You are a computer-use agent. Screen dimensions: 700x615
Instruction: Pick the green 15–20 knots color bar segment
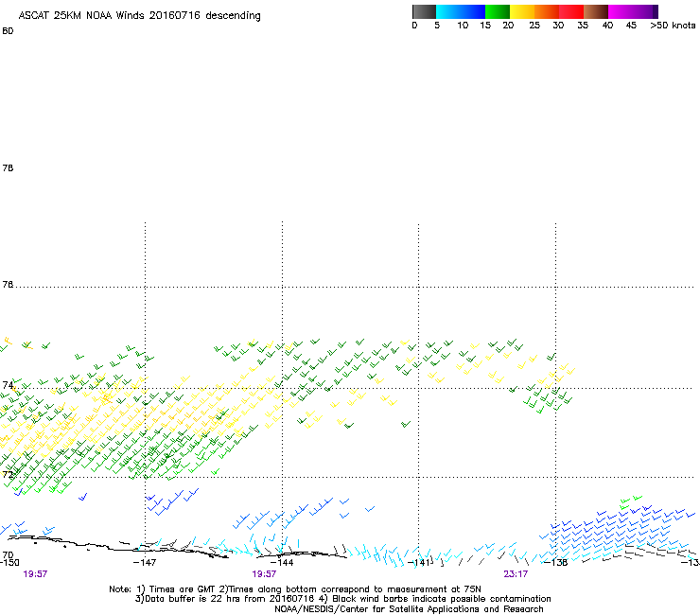pos(498,11)
